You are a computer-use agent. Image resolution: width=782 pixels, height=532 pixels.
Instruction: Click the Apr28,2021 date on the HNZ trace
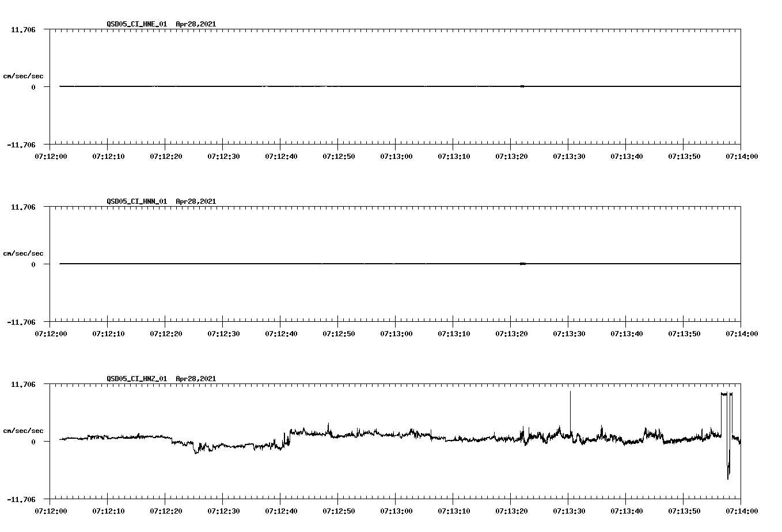196,379
